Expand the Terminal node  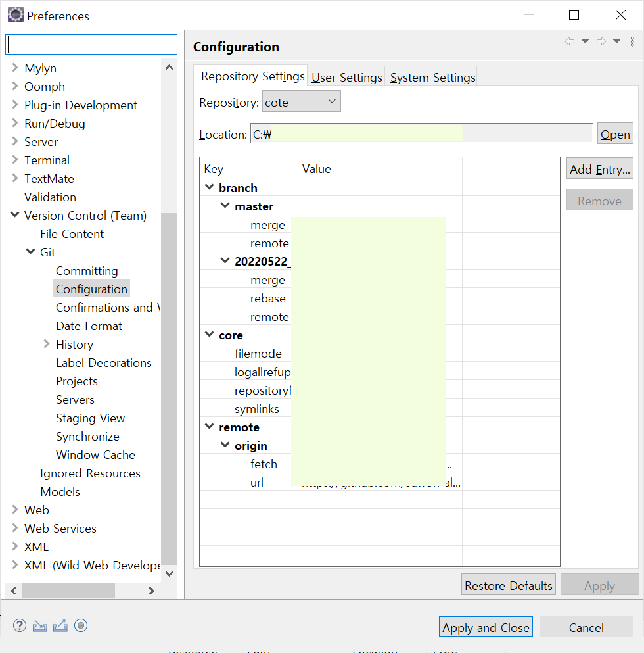coord(15,160)
